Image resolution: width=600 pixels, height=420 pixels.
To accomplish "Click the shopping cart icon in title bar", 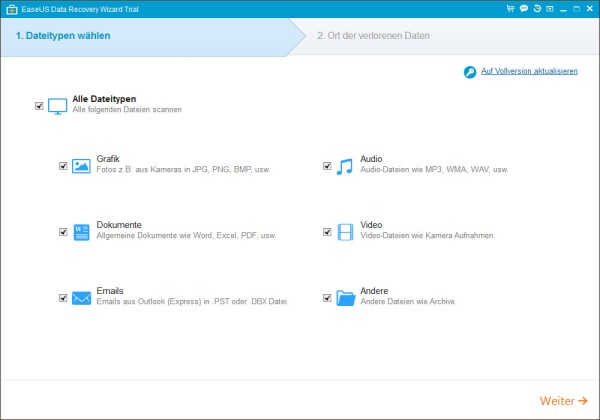I will (x=510, y=8).
